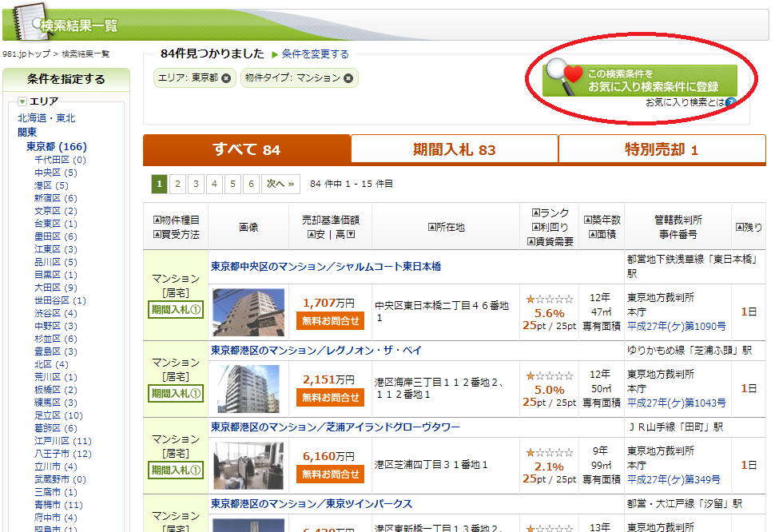
Task: Open レグノオン・ザ・ベイ listing title
Action: tap(316, 350)
